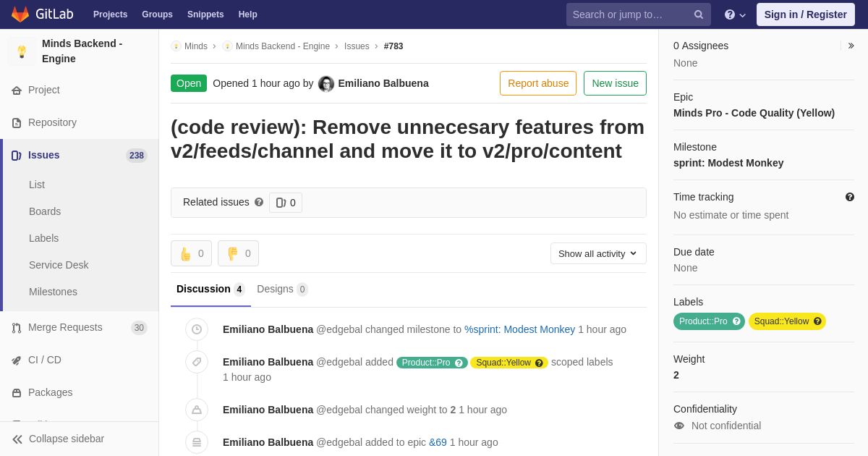Click the Issues breadcrumb link
Viewport: 868px width, 456px height.
pos(357,46)
